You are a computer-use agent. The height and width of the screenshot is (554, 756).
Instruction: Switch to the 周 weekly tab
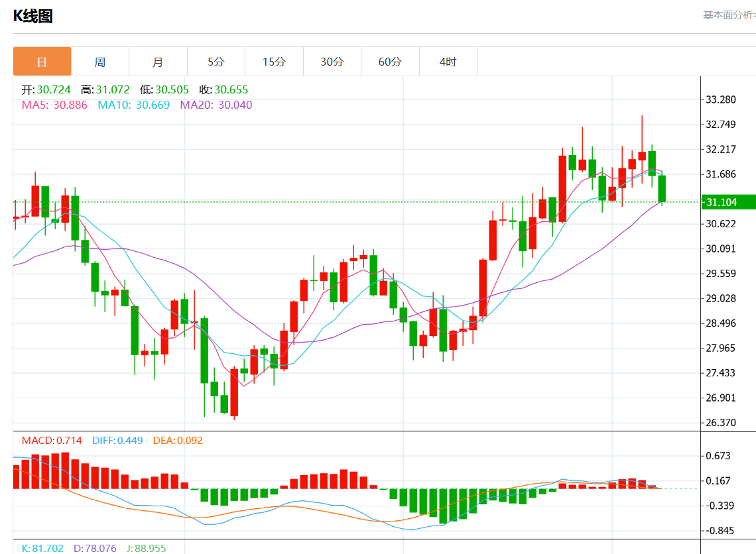[x=99, y=62]
